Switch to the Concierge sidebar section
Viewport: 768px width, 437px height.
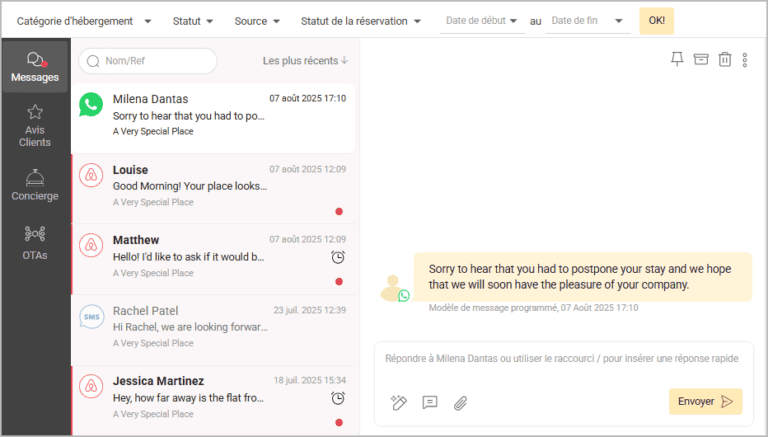[35, 184]
